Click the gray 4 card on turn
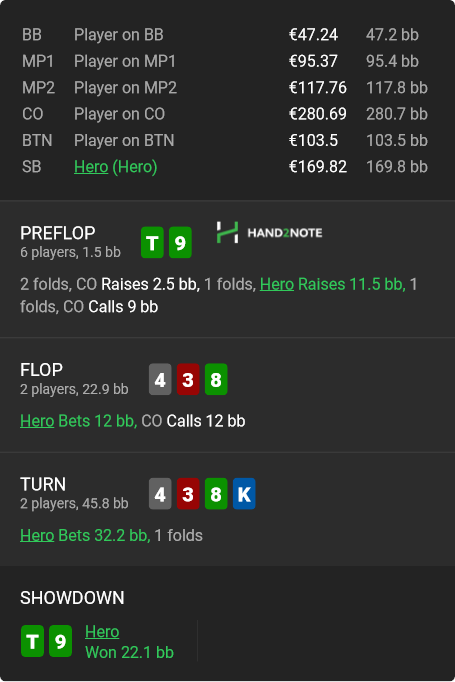The height and width of the screenshot is (682, 455). (160, 494)
